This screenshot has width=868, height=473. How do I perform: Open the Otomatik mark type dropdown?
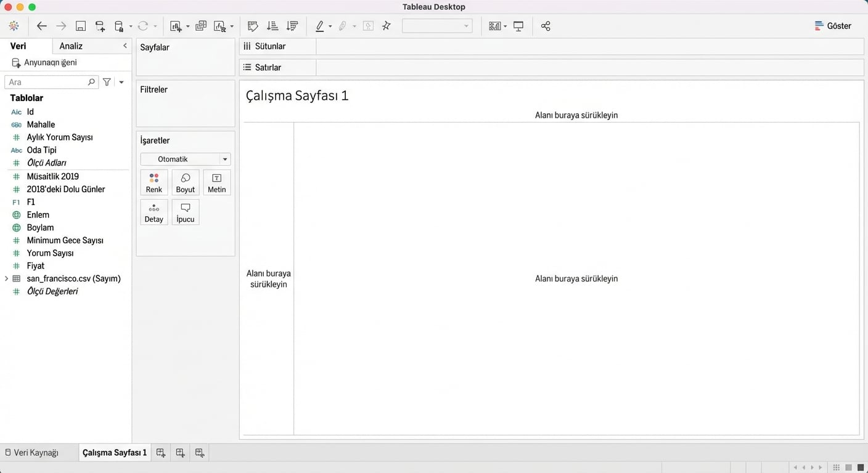pyautogui.click(x=186, y=159)
